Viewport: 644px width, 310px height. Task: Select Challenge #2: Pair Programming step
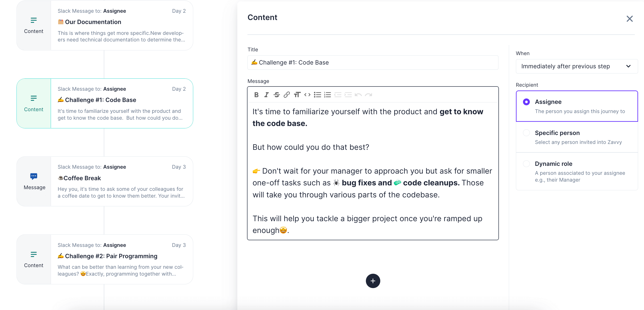pyautogui.click(x=105, y=259)
